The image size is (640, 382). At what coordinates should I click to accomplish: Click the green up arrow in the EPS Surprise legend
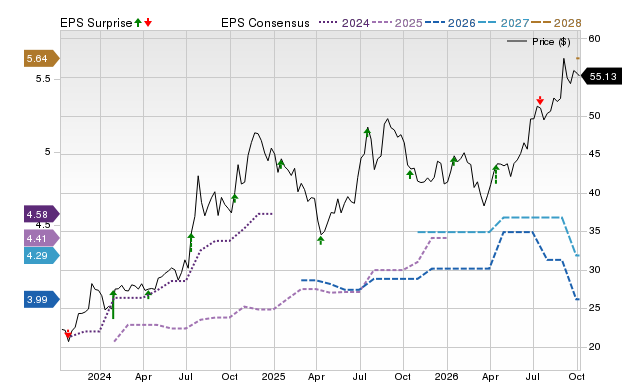pyautogui.click(x=138, y=23)
